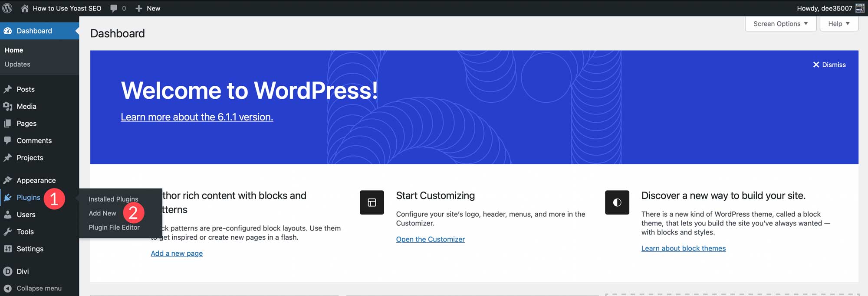Click the comments bubble icon in admin bar
This screenshot has width=868, height=296.
(x=114, y=8)
